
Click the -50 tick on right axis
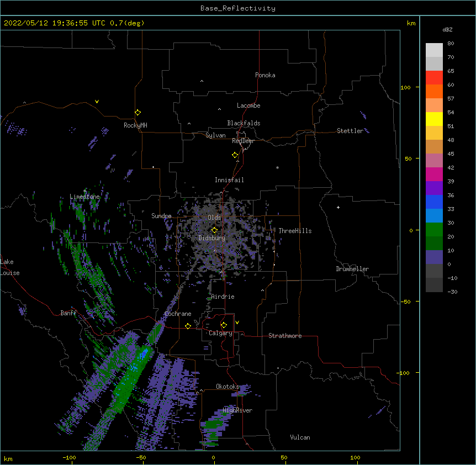(x=405, y=302)
